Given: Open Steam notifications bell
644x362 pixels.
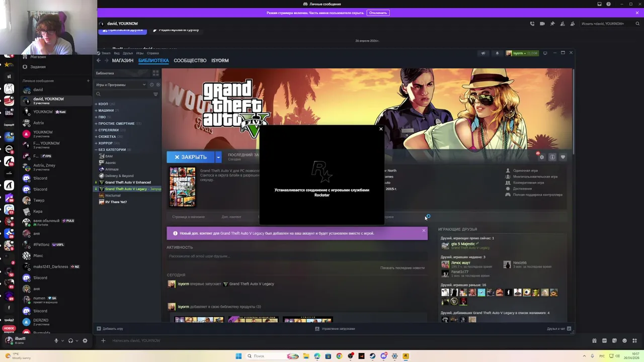Looking at the screenshot, I should pyautogui.click(x=497, y=53).
